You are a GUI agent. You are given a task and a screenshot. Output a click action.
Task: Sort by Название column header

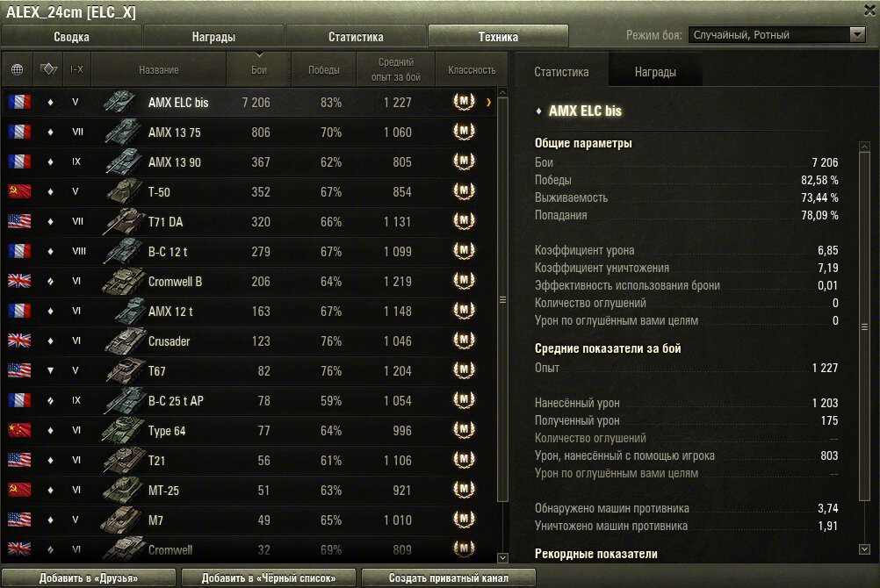click(159, 69)
